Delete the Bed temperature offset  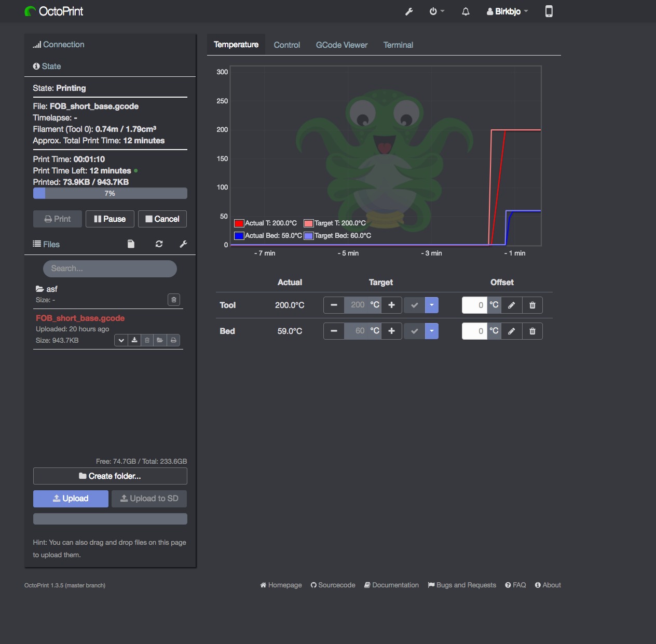532,331
